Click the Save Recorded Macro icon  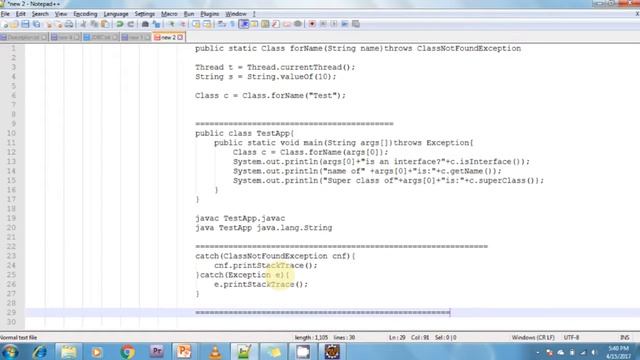[x=356, y=24]
